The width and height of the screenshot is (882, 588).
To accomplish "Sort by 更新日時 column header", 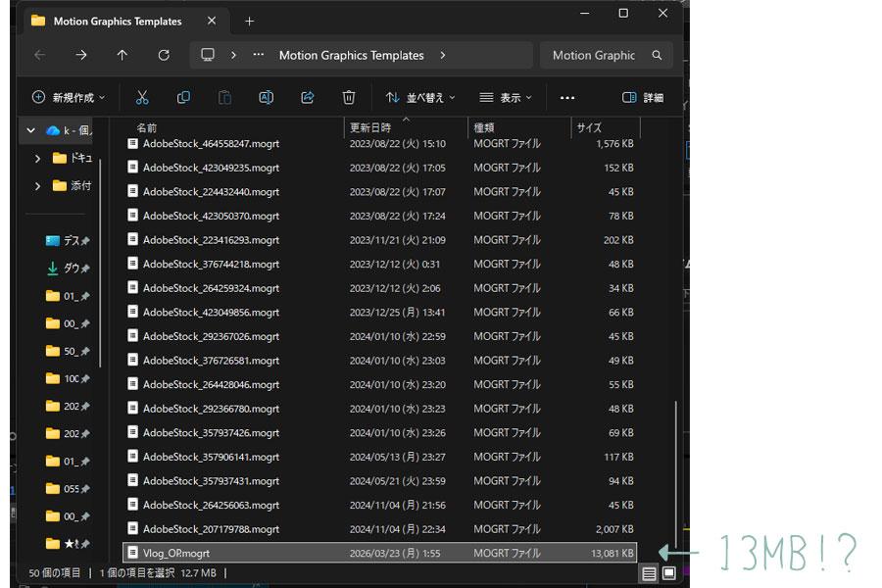I will click(370, 127).
